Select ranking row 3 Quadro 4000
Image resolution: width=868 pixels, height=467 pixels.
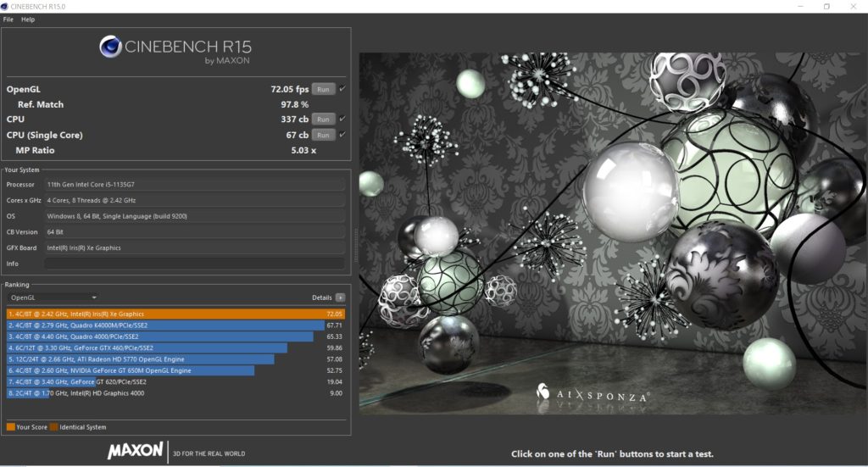[x=175, y=336]
